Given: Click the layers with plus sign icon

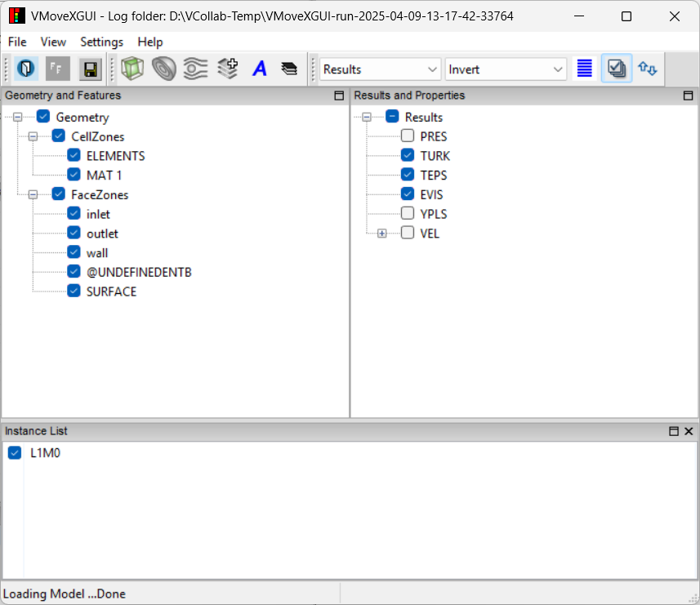Looking at the screenshot, I should pos(228,69).
